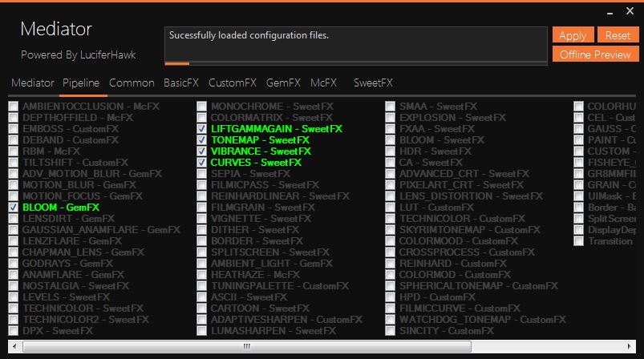644x359 pixels.
Task: Enable DEPTHOFFIELD - McFX checkbox
Action: point(13,118)
